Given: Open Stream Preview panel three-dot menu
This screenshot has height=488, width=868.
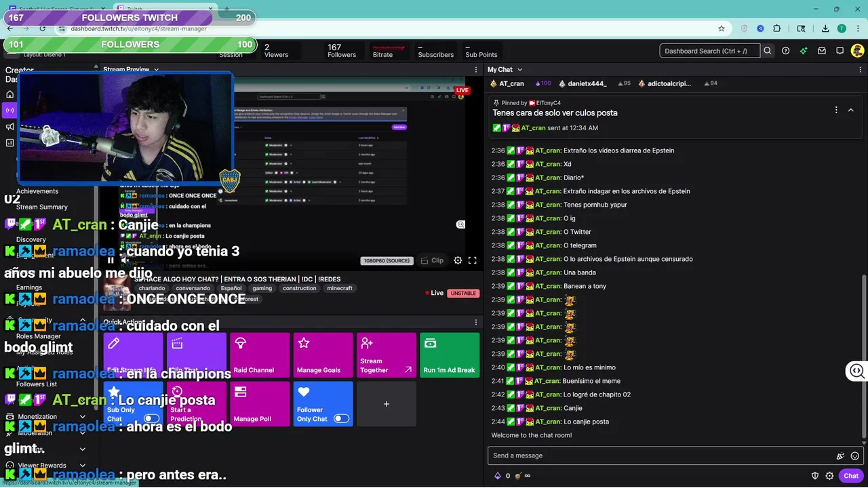Looking at the screenshot, I should pyautogui.click(x=476, y=69).
